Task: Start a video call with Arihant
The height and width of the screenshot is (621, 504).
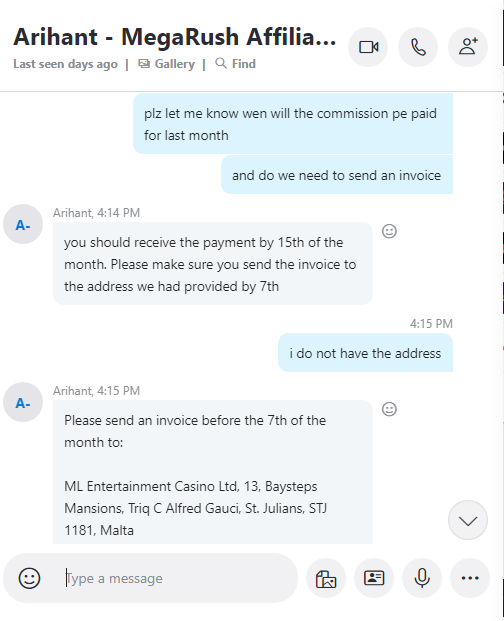Action: click(368, 47)
